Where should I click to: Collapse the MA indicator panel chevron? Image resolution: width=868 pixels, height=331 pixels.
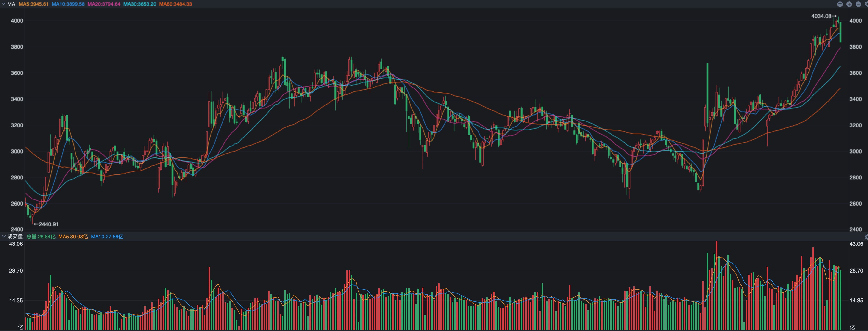pos(3,4)
